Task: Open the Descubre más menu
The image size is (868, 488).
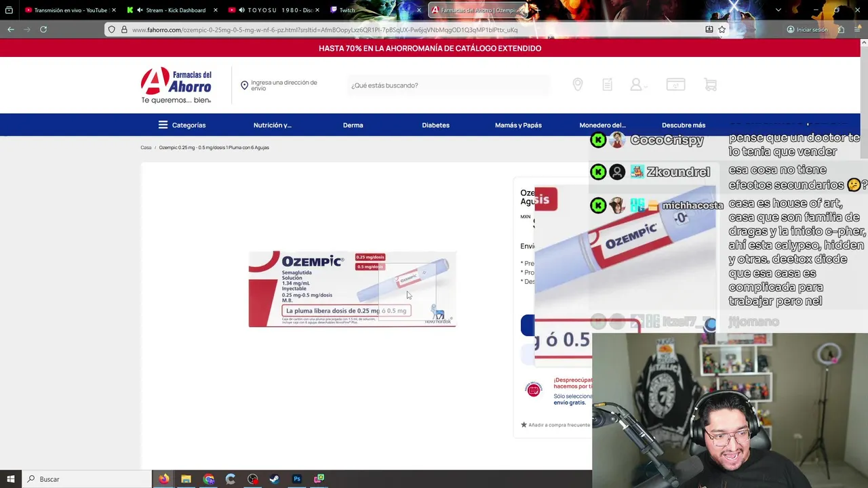Action: click(684, 125)
